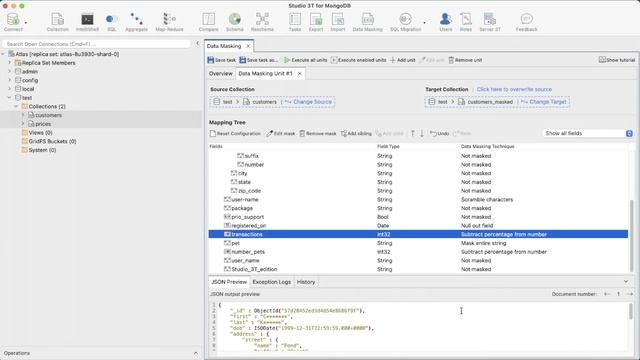Click Remove mask
Screen dimensions: 640x360
[x=318, y=133]
